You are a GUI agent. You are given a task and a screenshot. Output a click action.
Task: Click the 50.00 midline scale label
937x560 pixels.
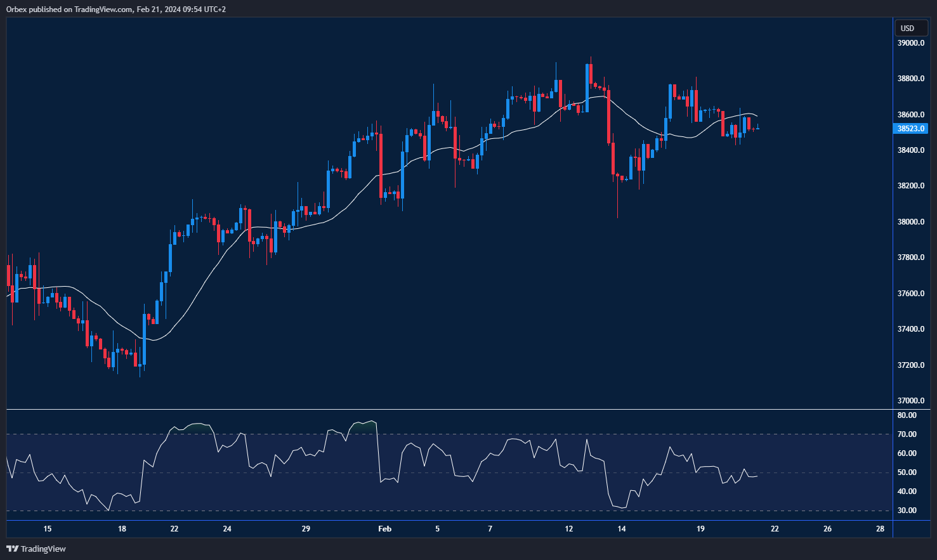(907, 472)
